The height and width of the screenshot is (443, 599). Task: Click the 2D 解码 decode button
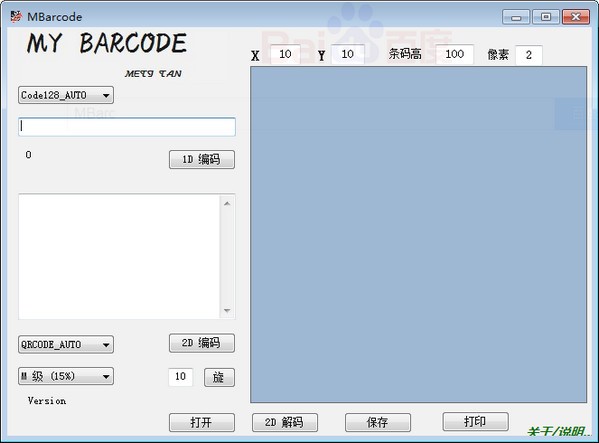[x=285, y=422]
